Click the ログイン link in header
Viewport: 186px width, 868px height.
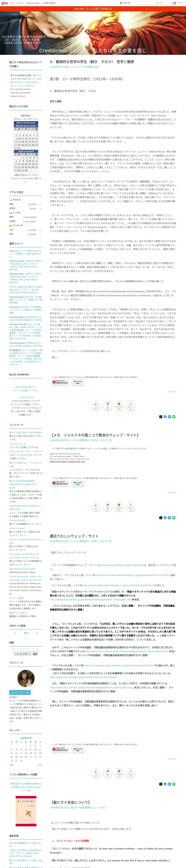tap(182, 3)
